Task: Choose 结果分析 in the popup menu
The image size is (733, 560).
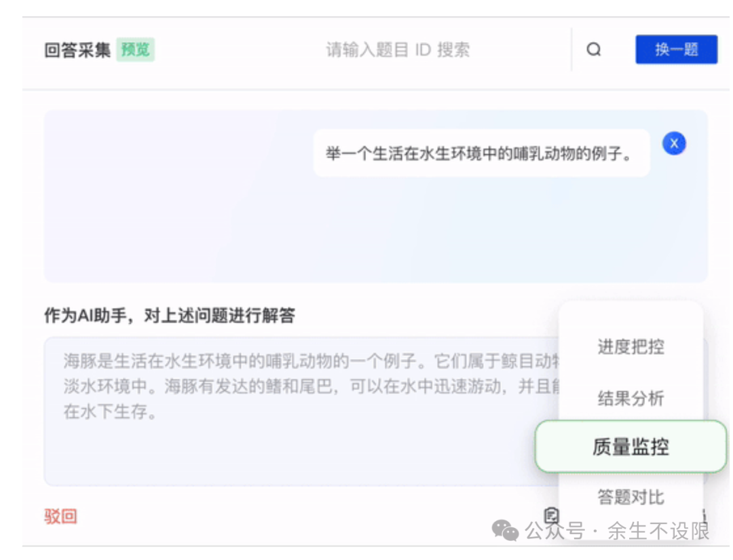Action: 631,398
